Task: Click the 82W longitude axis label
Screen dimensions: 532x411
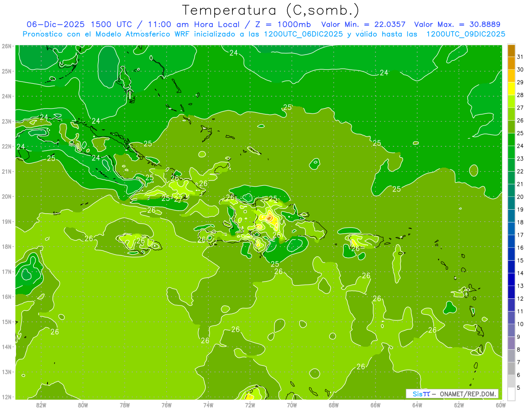Action: (x=41, y=405)
